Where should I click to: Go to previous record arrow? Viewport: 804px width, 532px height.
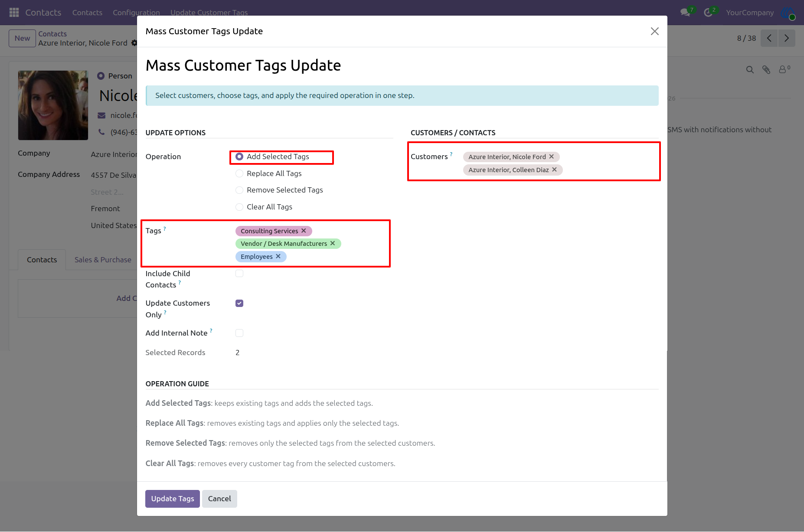click(x=769, y=38)
